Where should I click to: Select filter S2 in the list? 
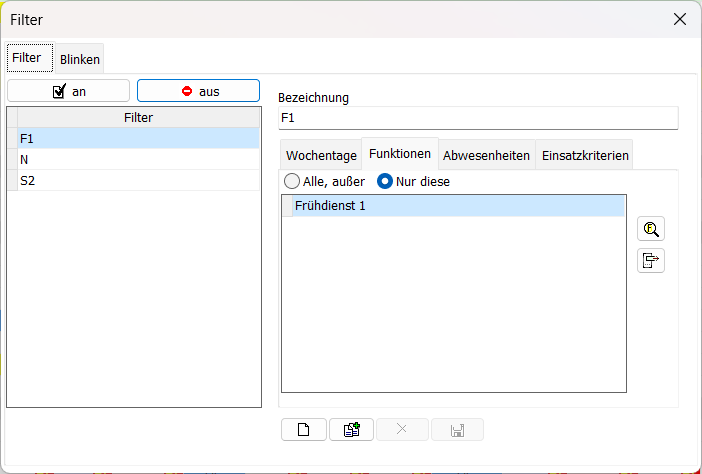click(x=138, y=180)
